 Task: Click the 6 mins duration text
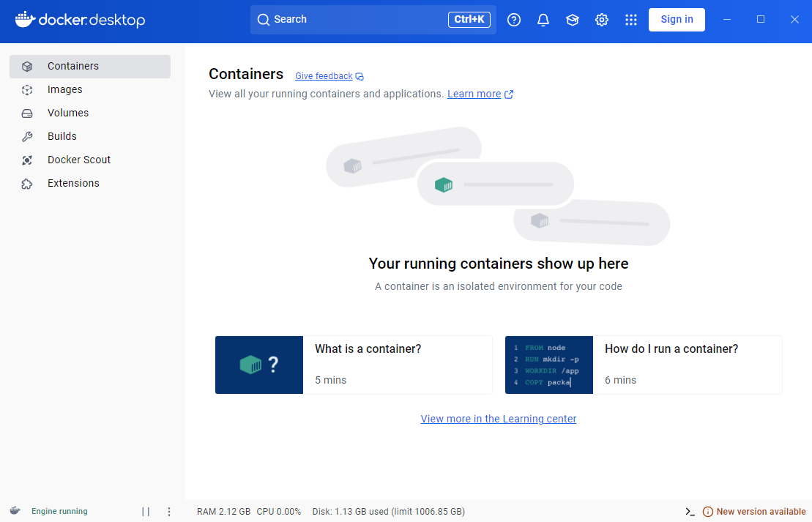(x=620, y=380)
